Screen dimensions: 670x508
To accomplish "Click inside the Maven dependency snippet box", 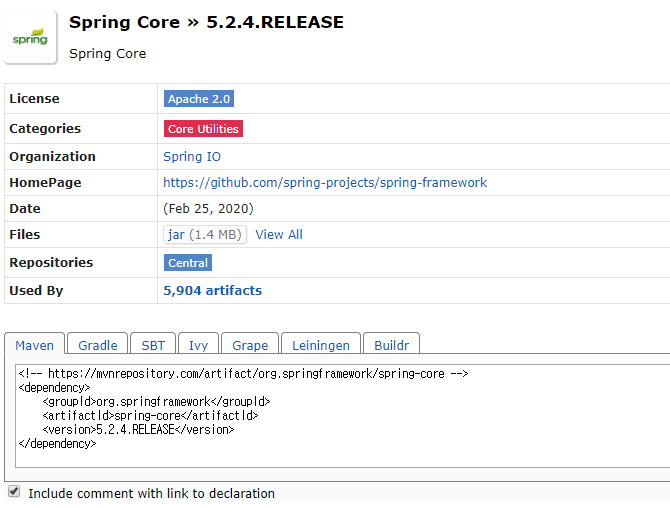I will tap(342, 416).
